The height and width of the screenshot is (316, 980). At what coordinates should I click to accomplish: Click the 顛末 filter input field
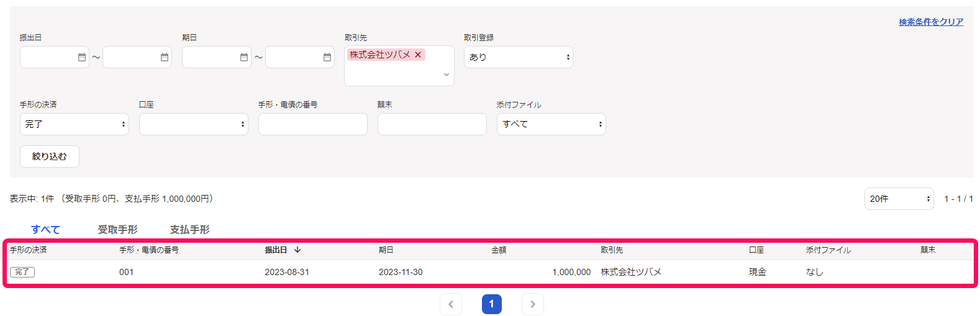[432, 124]
